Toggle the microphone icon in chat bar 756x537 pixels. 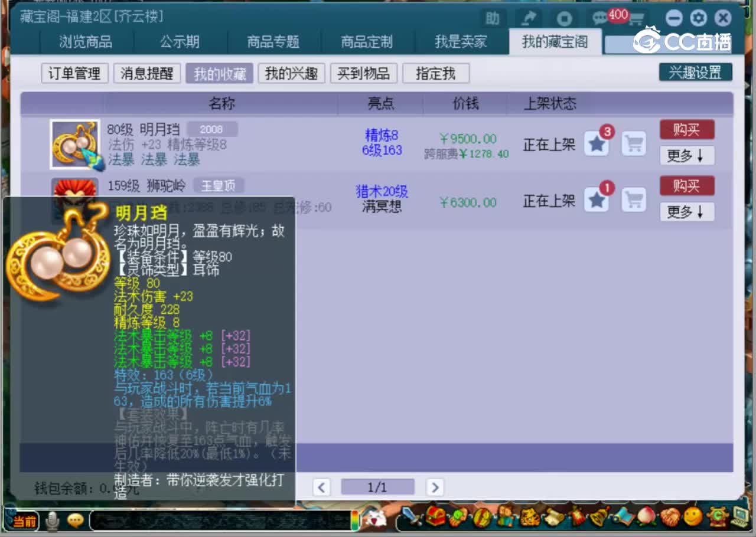click(53, 520)
